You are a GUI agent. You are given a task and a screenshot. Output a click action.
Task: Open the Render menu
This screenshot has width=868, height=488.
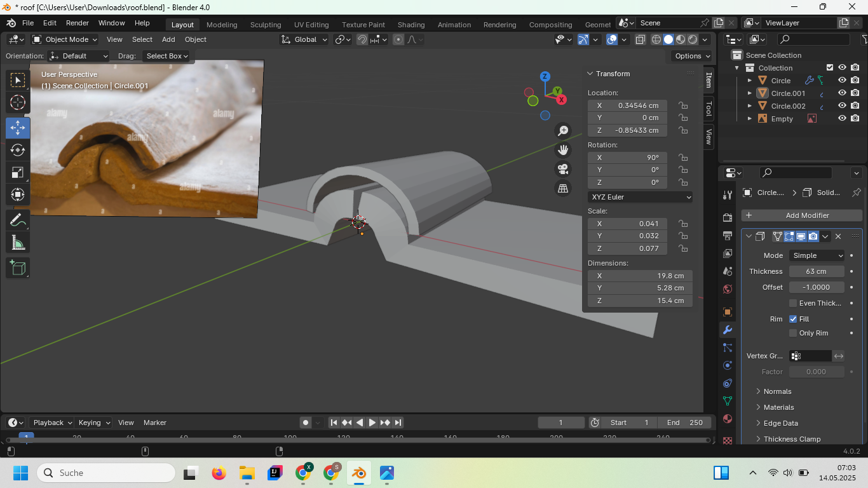[78, 23]
